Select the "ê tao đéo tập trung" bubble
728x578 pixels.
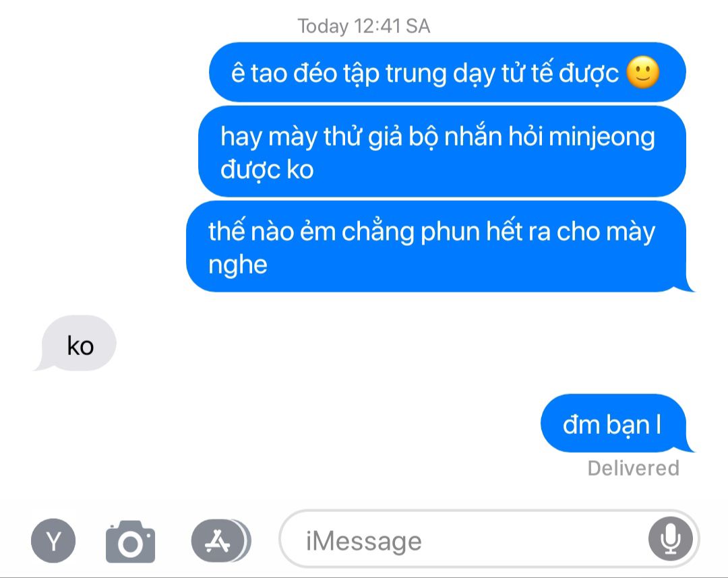click(447, 72)
